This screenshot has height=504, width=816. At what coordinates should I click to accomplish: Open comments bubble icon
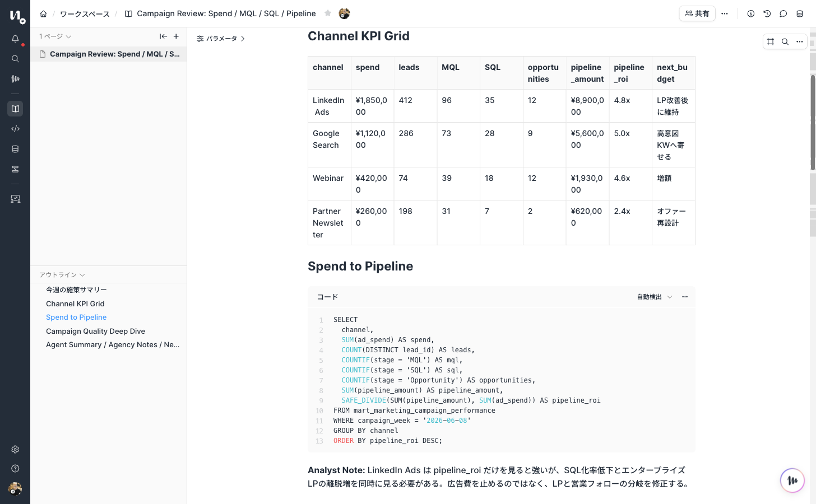point(783,13)
